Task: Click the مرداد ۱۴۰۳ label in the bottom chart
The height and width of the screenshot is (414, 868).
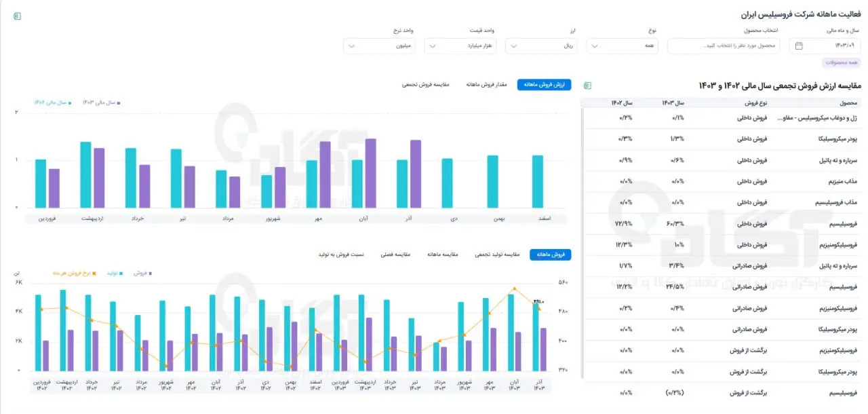Action: click(439, 385)
